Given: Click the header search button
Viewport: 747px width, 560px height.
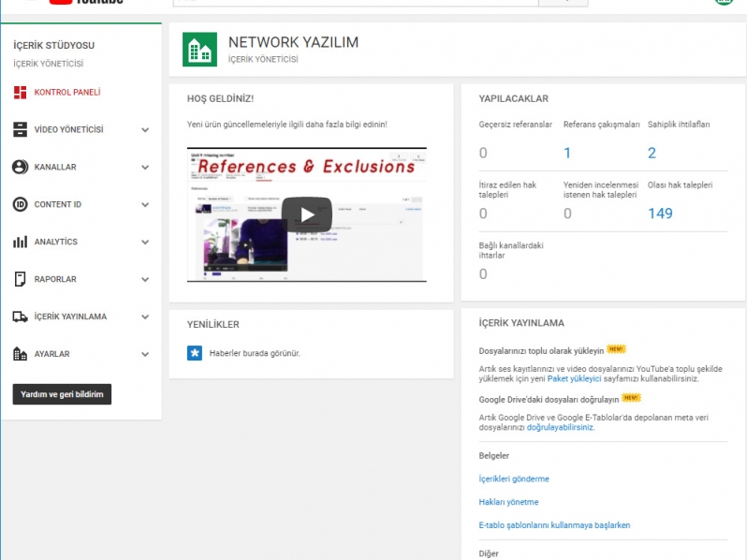Looking at the screenshot, I should (x=564, y=3).
